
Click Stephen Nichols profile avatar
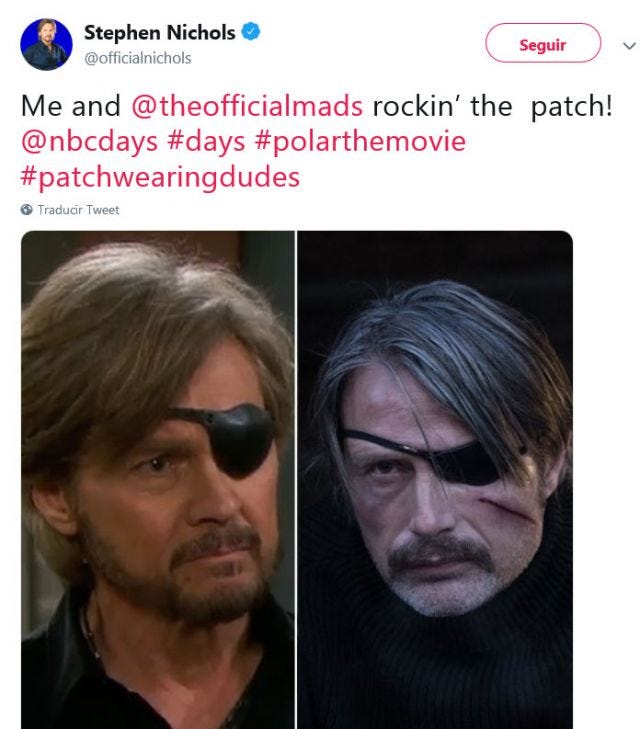click(x=46, y=45)
